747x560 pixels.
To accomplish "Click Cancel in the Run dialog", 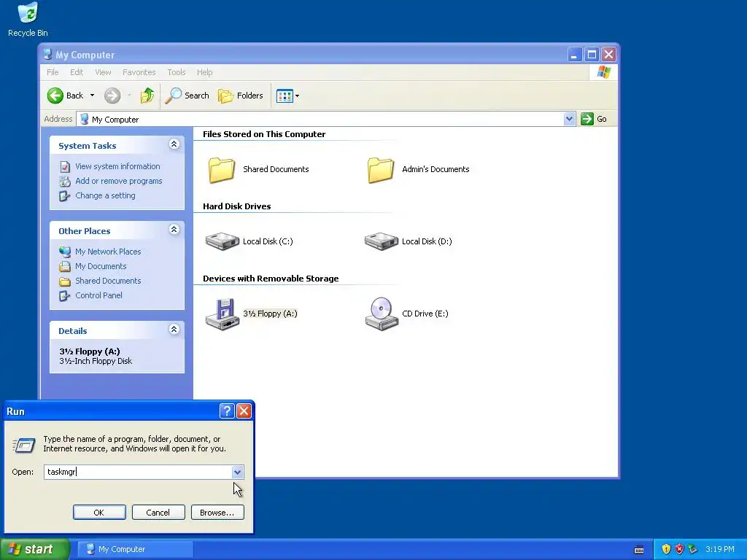I will click(x=158, y=513).
